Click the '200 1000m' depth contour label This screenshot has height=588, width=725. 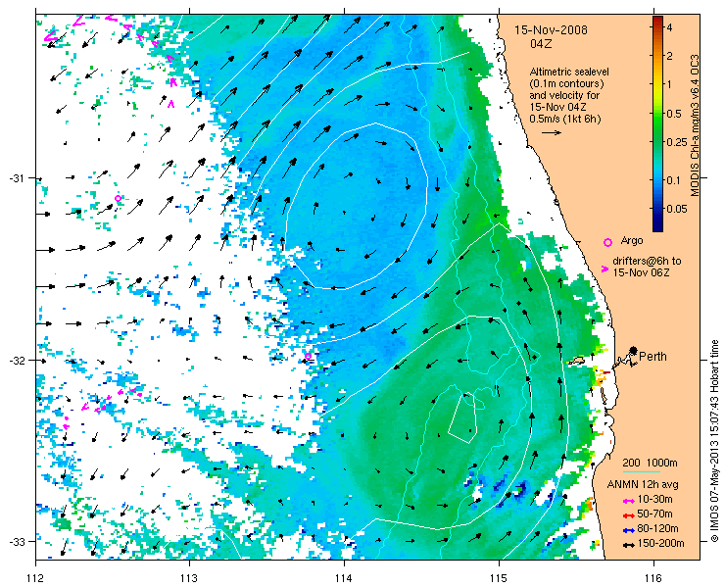[x=650, y=464]
